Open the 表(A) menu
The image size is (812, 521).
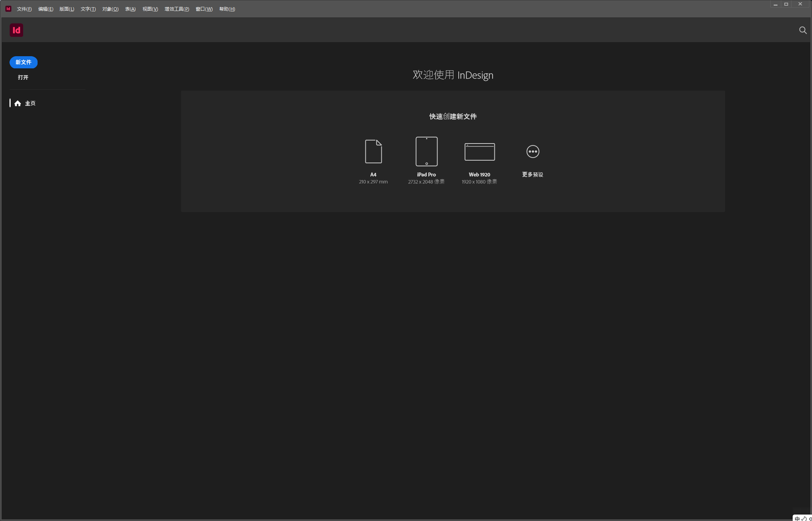[x=130, y=9]
